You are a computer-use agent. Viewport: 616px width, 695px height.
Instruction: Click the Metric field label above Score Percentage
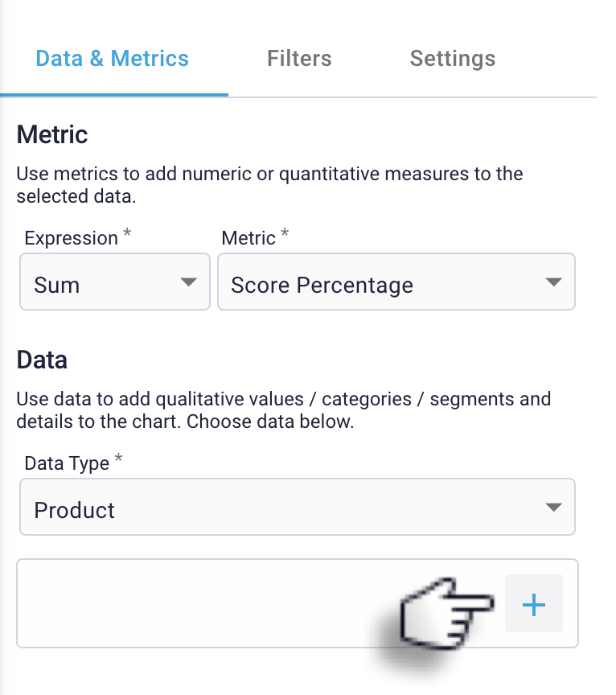248,238
